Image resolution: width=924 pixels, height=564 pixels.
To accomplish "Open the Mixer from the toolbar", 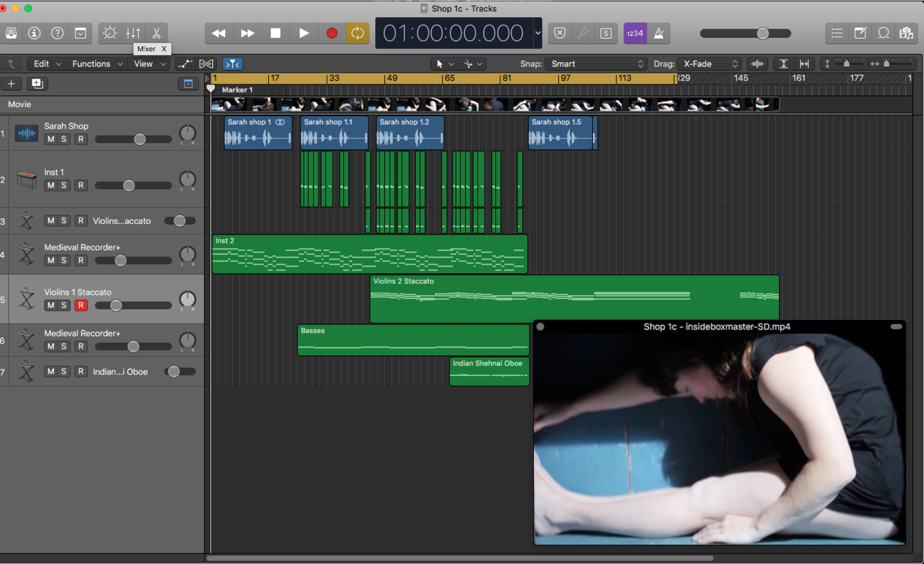I will tap(133, 33).
